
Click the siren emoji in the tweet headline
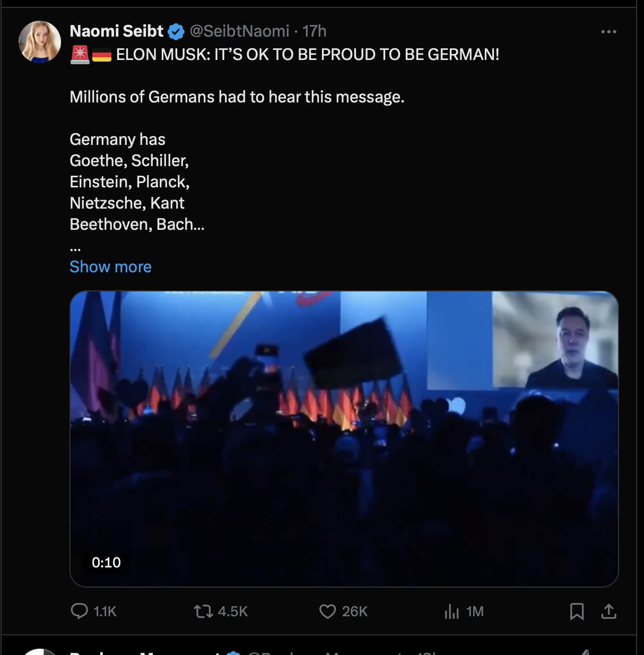tap(80, 55)
